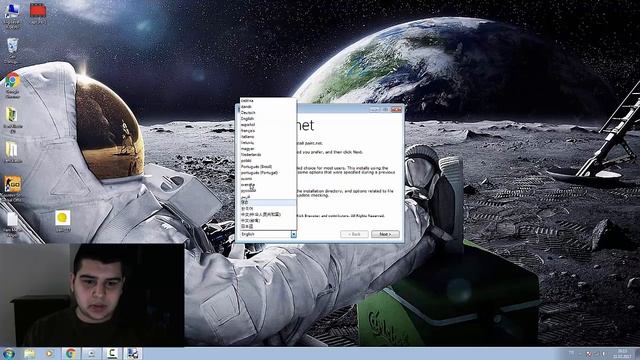Open the Recycle Bin desktop icon

(x=12, y=50)
